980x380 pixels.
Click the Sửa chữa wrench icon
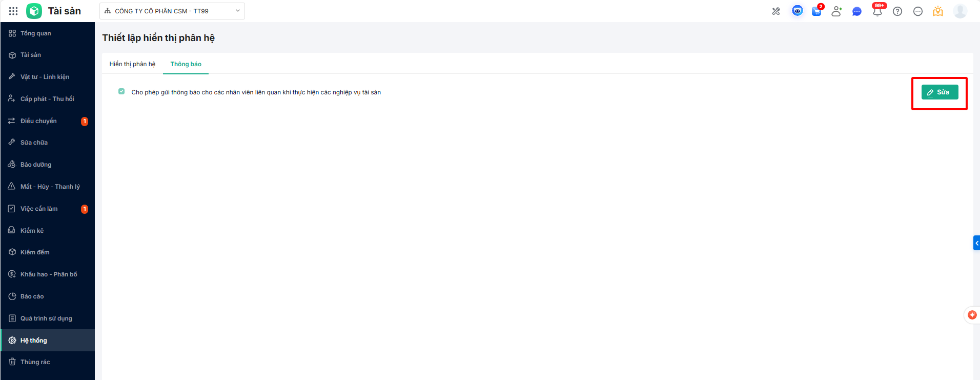12,142
